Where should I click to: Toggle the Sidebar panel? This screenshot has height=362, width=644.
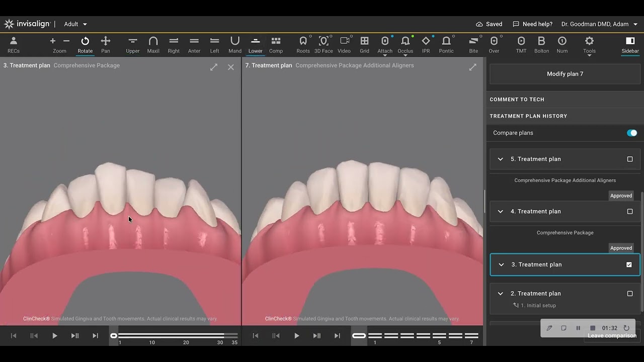coord(630,45)
